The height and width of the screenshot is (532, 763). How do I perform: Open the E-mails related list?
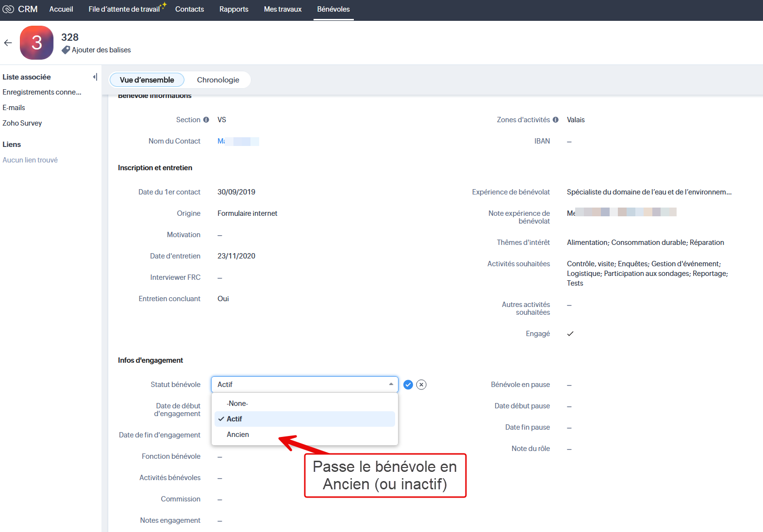pos(14,108)
